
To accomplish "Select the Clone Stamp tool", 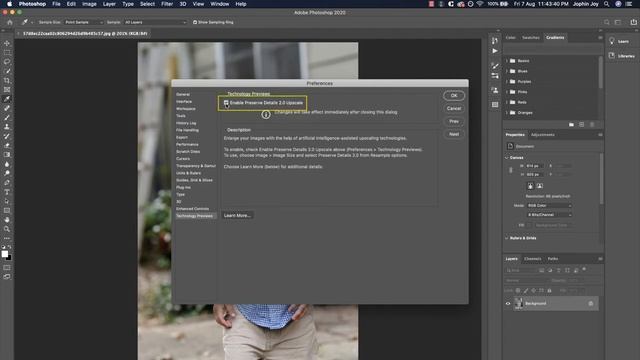I will (7, 127).
